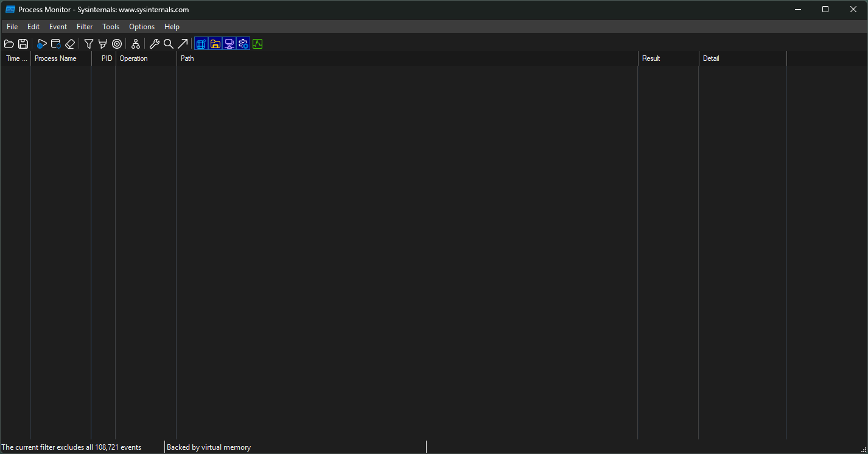Click the Process Name column header
This screenshot has height=454, width=868.
click(x=61, y=58)
